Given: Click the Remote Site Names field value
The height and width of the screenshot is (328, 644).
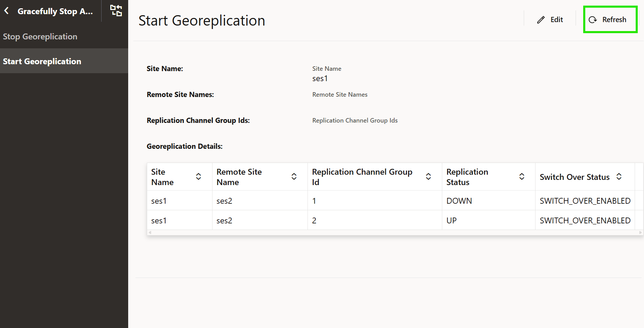Looking at the screenshot, I should (x=340, y=95).
